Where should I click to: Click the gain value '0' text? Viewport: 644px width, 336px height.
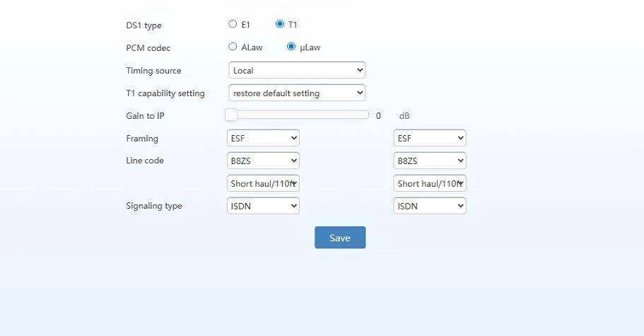click(x=378, y=116)
